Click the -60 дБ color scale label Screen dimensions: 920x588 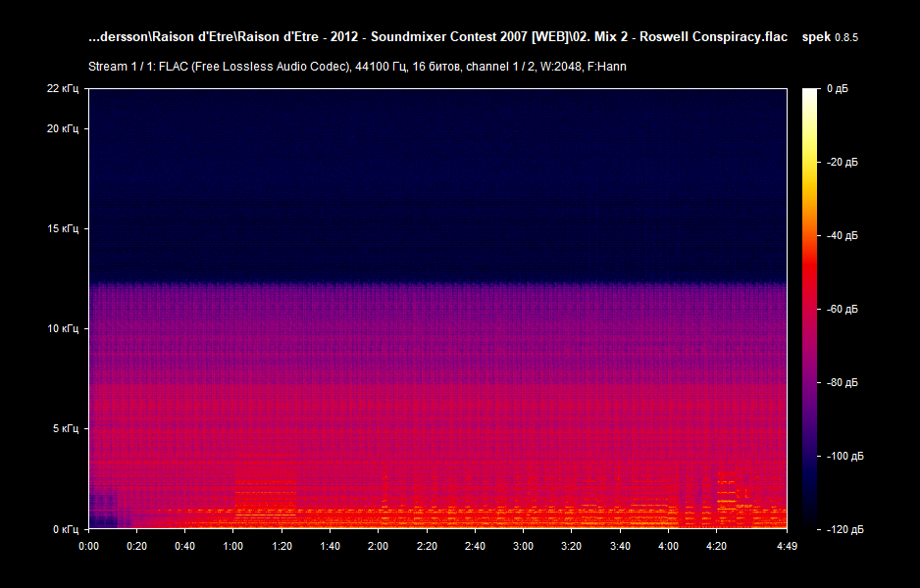[842, 309]
